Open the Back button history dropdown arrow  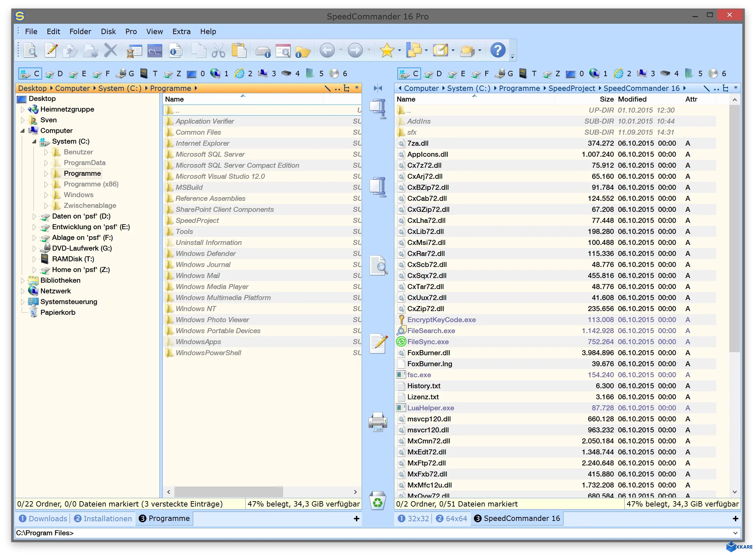341,50
